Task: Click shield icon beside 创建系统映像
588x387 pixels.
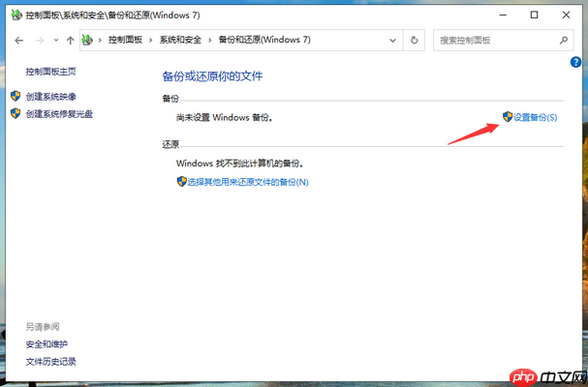Action: tap(15, 96)
